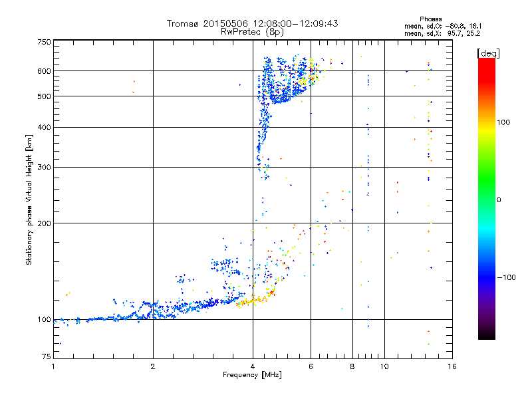Viewport: 532px width, 399px height.
Task: Click the 'mean, sd,X: 95.7, 25.2' line
Action: click(442, 34)
